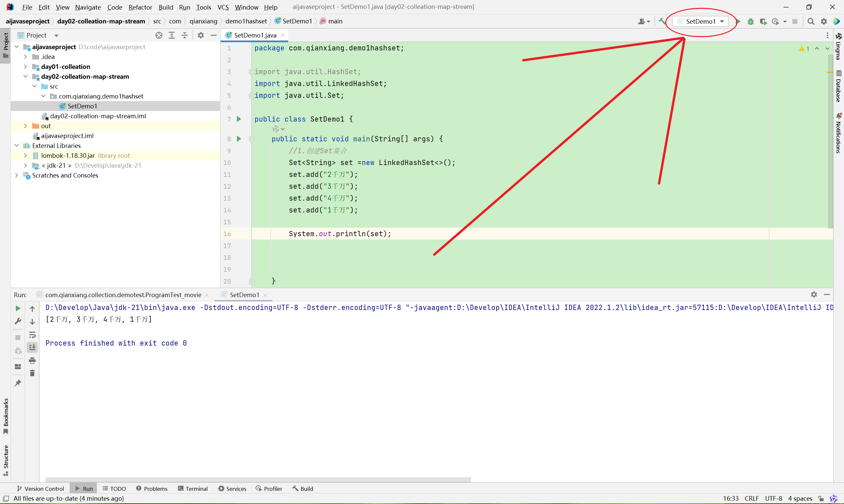The height and width of the screenshot is (504, 844).
Task: Click the Collapse All icon in Project panel
Action: pos(185,35)
